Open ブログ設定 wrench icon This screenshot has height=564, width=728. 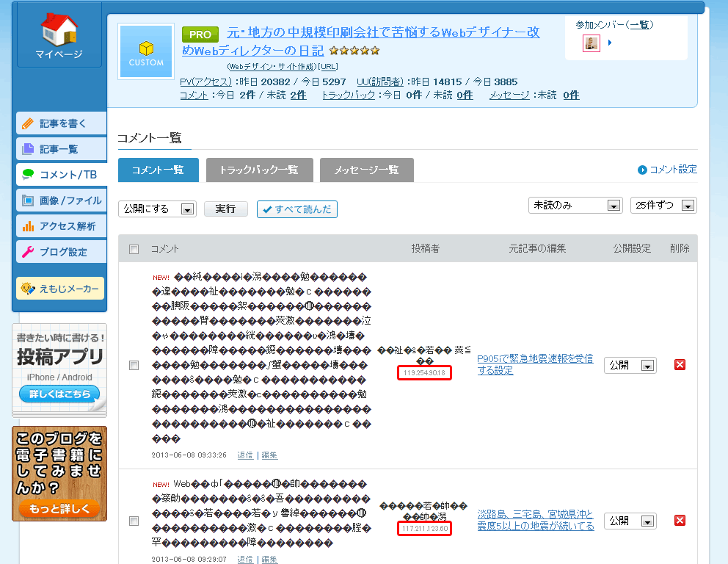pyautogui.click(x=28, y=252)
